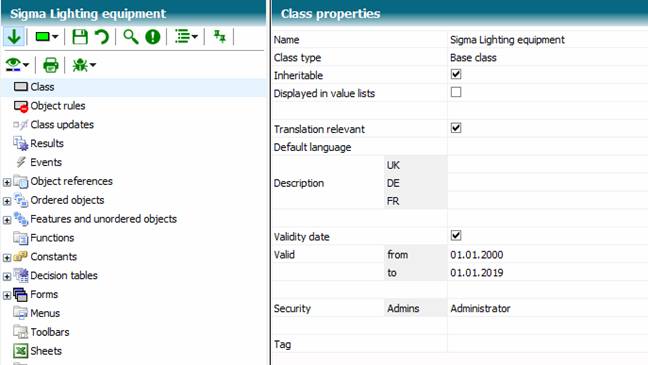Select Object rules in the tree

coord(58,106)
